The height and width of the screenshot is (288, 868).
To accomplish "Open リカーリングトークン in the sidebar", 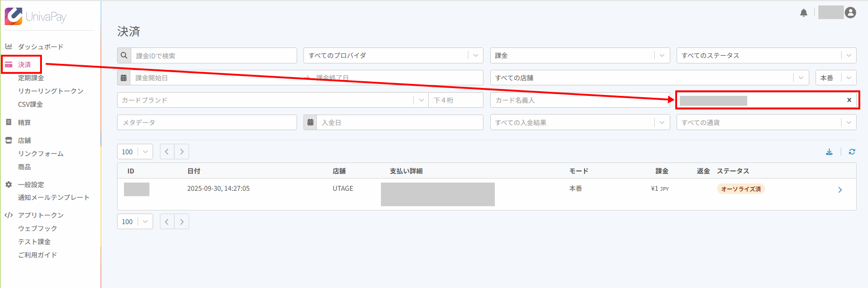I will coord(51,91).
